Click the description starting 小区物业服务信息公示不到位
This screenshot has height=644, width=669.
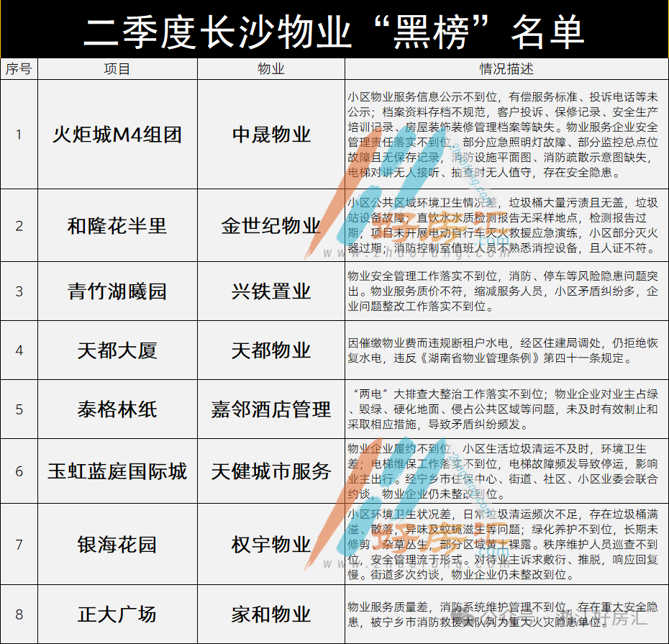pyautogui.click(x=503, y=135)
